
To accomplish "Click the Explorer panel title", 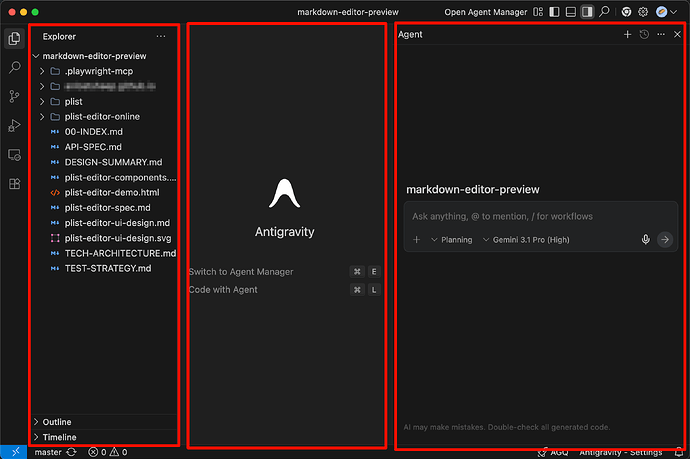I will 59,37.
